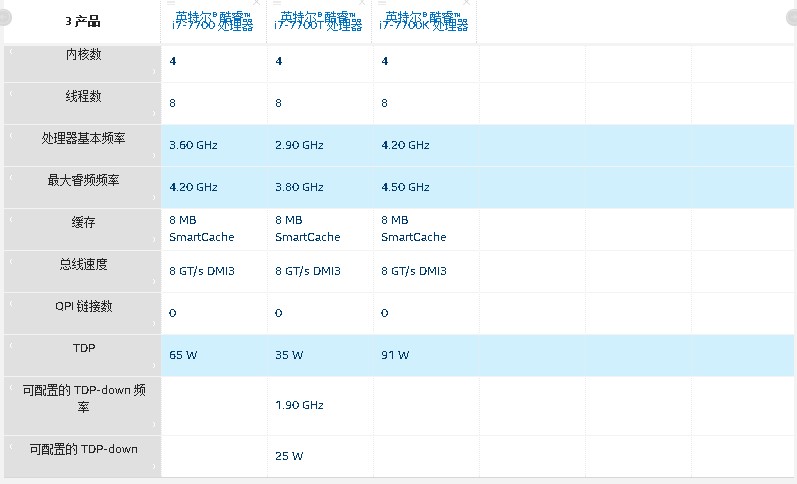Click the i7-7700K QPI link value 0
The image size is (797, 484).
pyautogui.click(x=384, y=313)
